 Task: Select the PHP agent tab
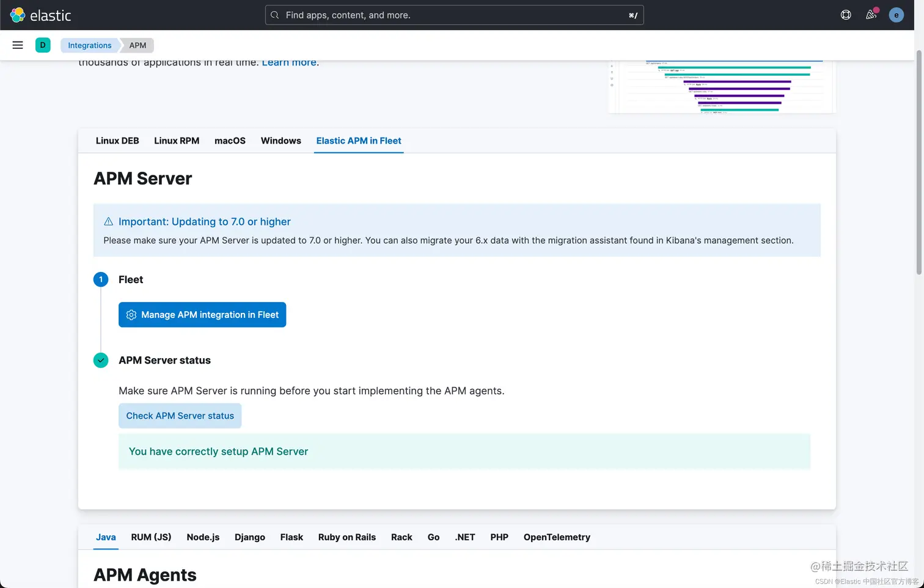(x=499, y=537)
